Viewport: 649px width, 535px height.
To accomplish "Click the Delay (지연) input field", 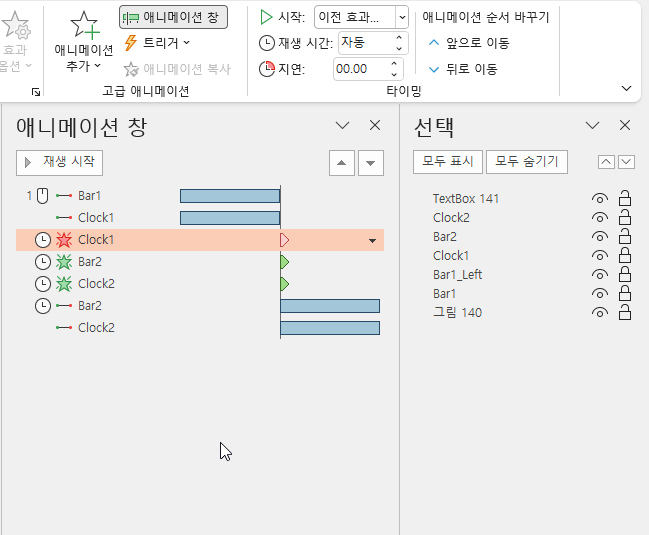I will [x=361, y=69].
